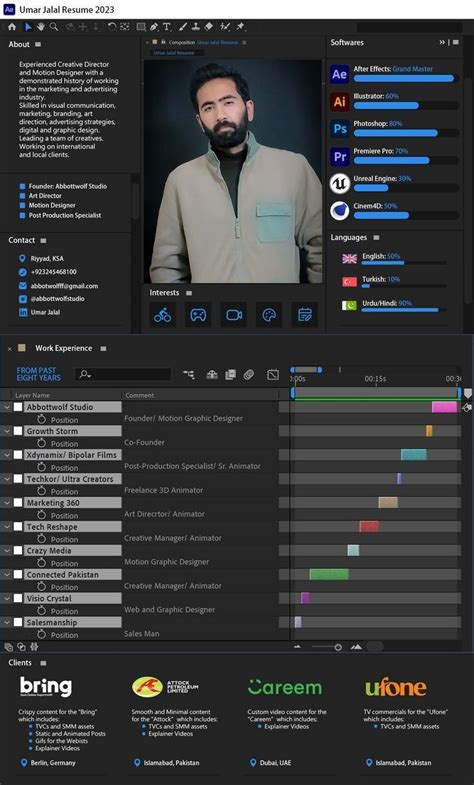
Task: Click the Unreal Engine logo icon
Action: (339, 184)
